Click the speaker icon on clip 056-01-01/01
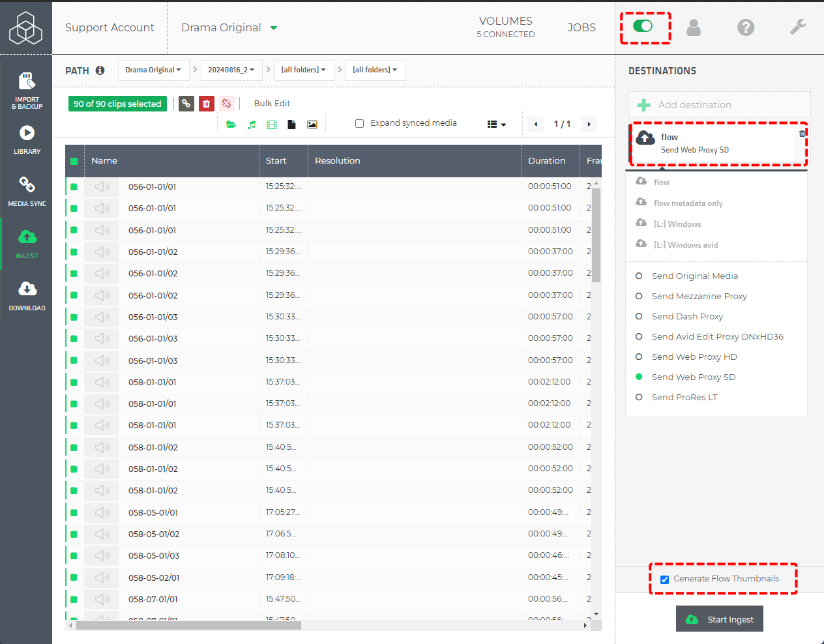The height and width of the screenshot is (644, 824). 101,186
